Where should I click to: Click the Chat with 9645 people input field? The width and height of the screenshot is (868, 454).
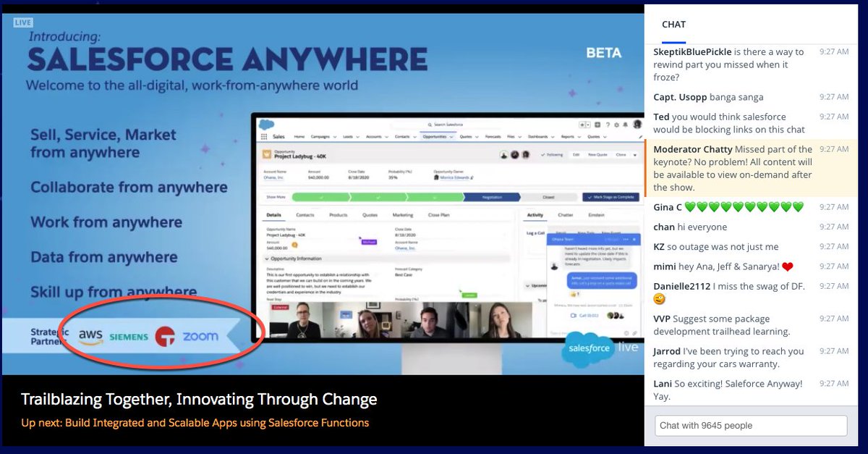750,425
